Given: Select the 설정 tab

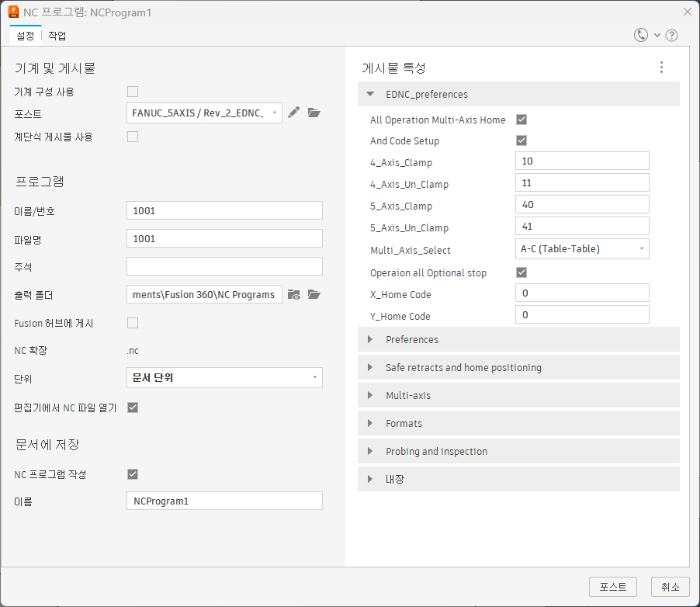Looking at the screenshot, I should coord(26,36).
